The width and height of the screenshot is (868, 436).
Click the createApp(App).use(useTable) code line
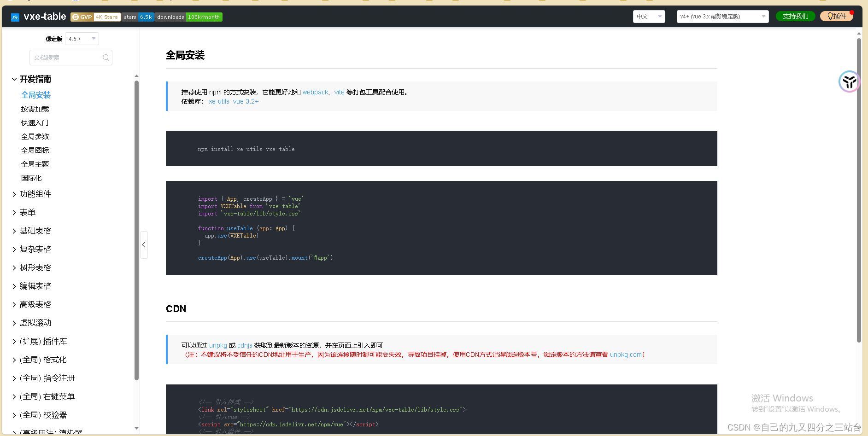(265, 258)
